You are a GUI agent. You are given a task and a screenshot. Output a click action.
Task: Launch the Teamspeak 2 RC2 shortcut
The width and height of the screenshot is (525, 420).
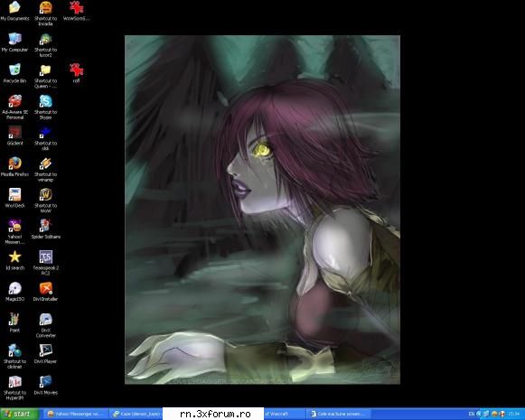click(x=45, y=263)
